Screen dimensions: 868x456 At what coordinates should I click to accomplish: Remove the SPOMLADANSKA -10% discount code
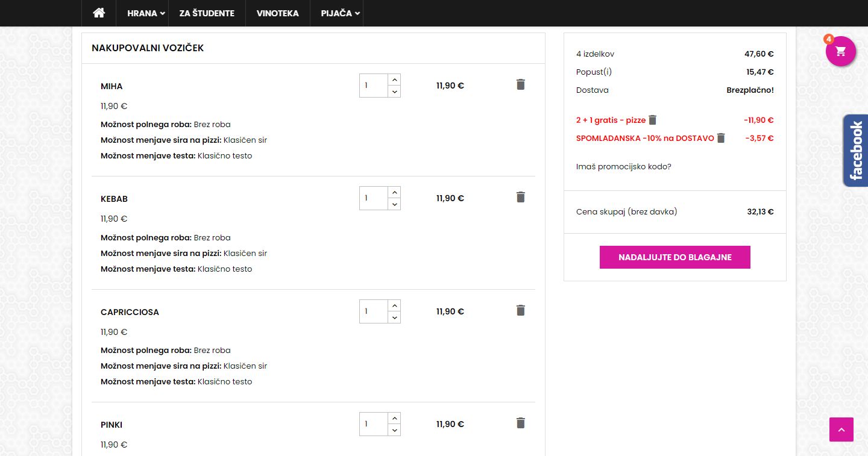pyautogui.click(x=721, y=138)
